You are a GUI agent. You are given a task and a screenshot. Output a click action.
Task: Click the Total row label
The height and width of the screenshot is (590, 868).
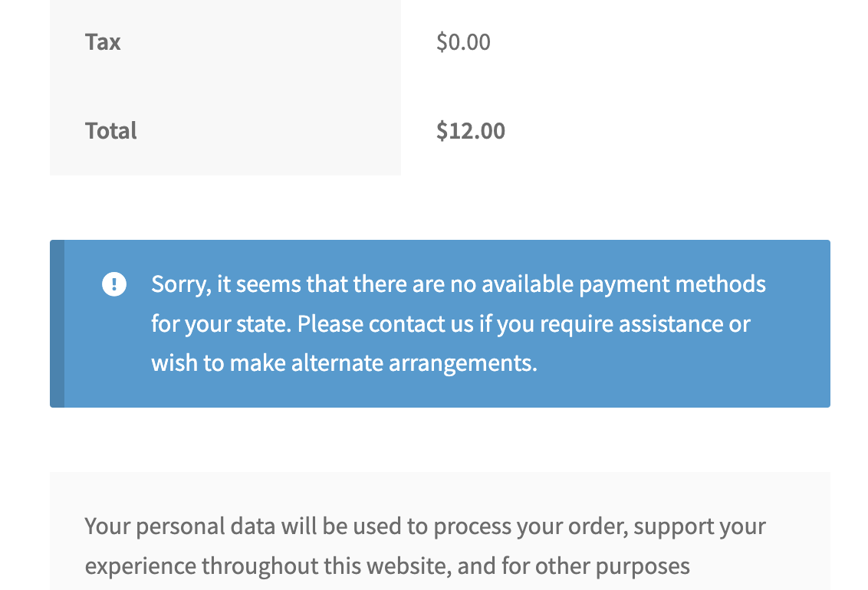[110, 131]
